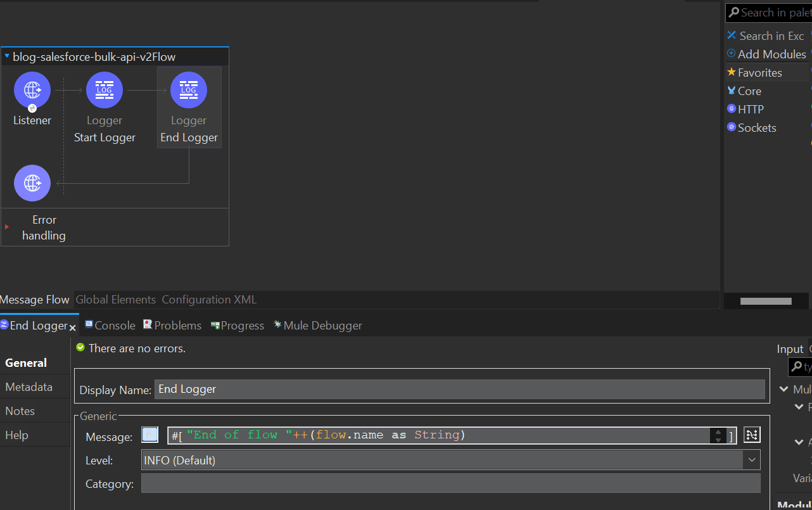Open the expression editor icon next to Message field
Screen dimensions: 812x510
(752, 435)
